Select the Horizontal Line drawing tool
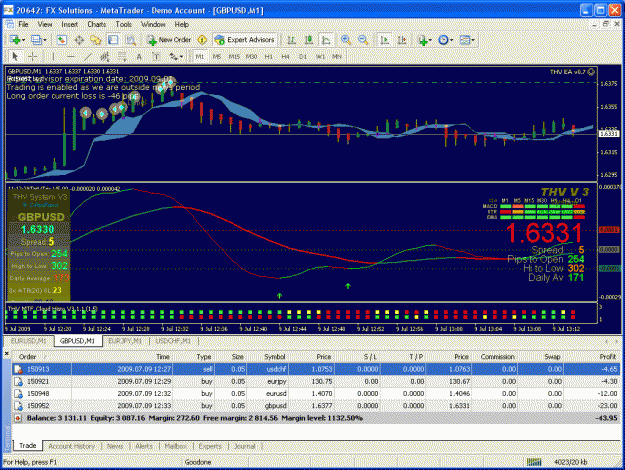This screenshot has width=625, height=470. coord(71,57)
